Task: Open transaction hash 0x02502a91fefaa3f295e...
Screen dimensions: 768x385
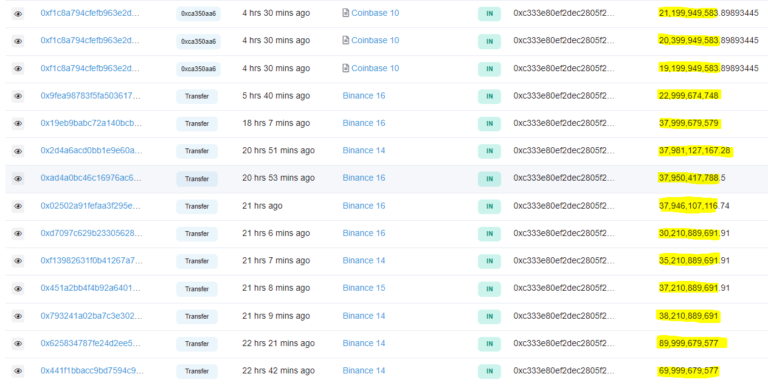Action: [90, 206]
